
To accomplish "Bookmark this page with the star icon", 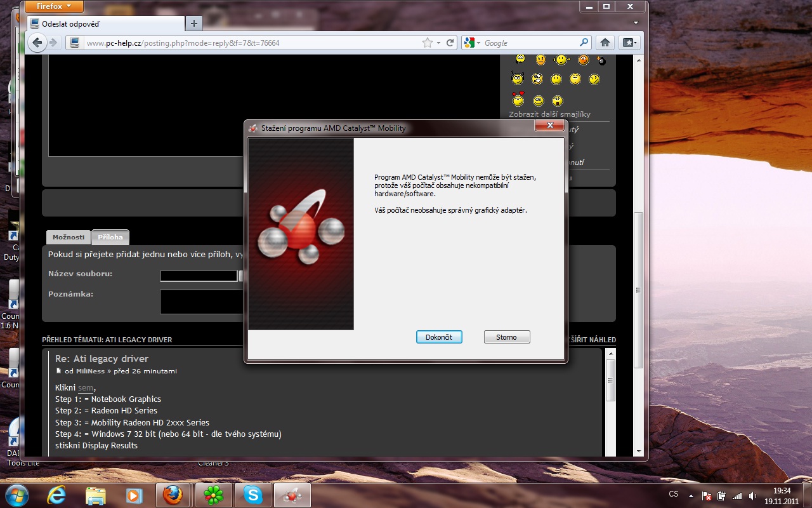I will (x=428, y=43).
